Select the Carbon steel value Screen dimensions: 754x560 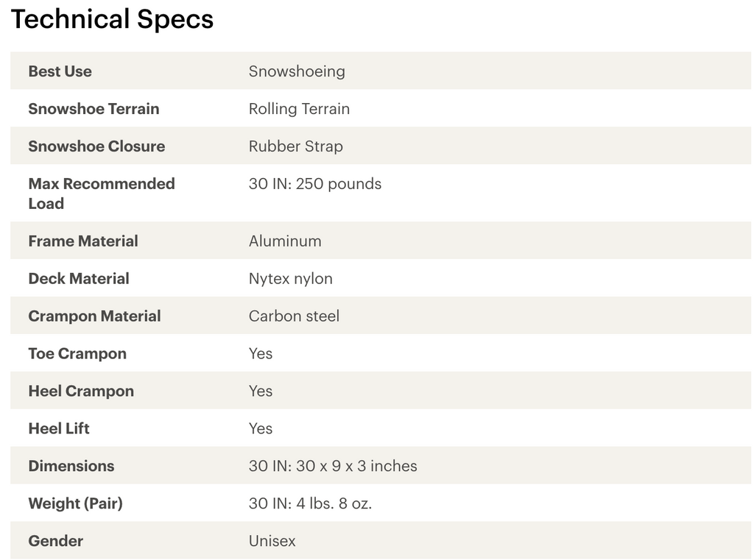294,316
